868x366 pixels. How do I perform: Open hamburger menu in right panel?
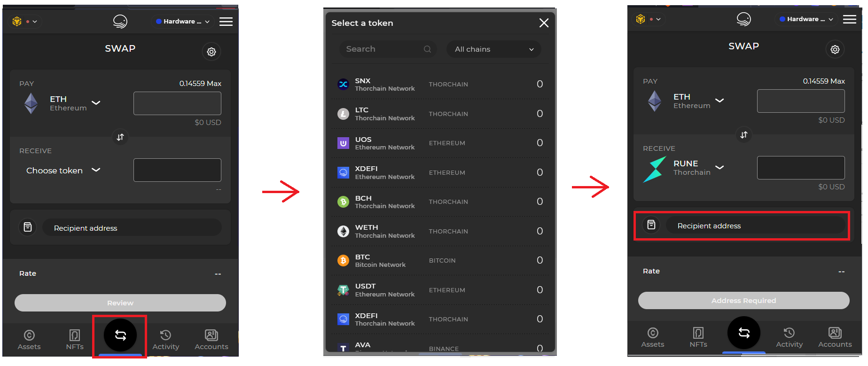tap(850, 19)
